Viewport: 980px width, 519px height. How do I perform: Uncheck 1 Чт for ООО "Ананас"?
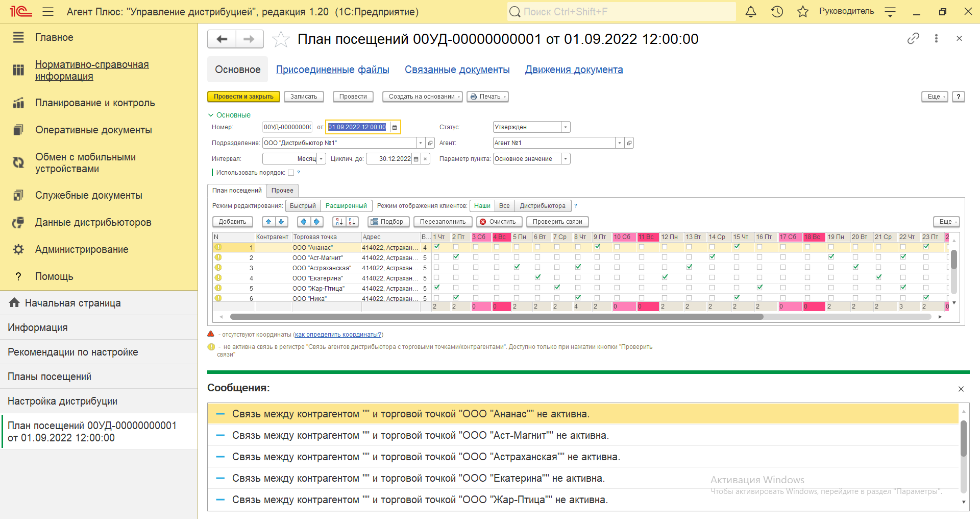tap(436, 247)
